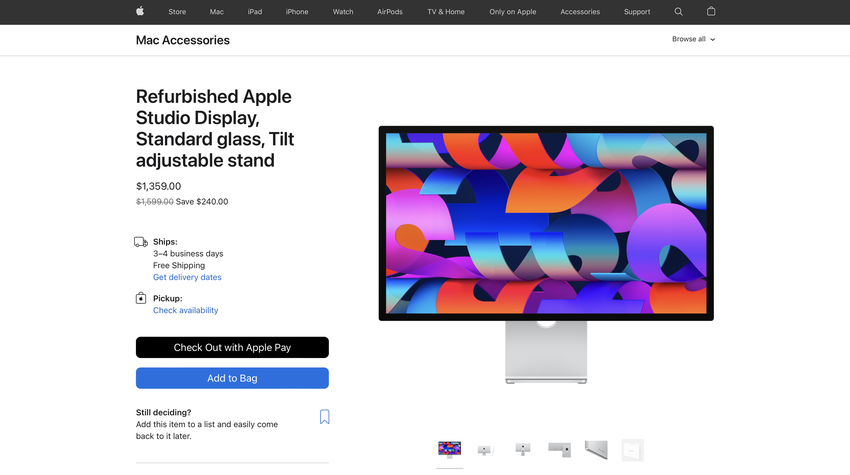Select the Accessories navigation item
The width and height of the screenshot is (850, 475).
point(579,11)
